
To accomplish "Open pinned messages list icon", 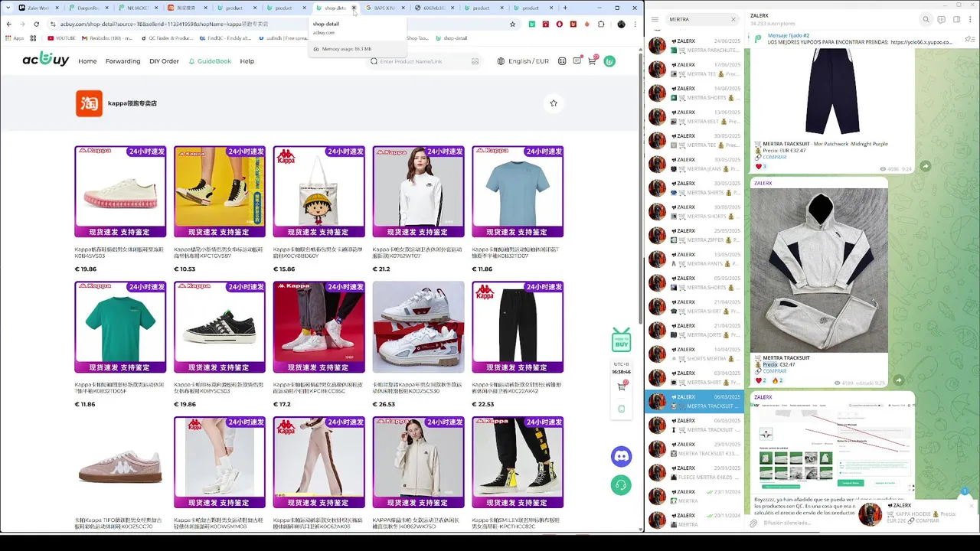I will 969,38.
